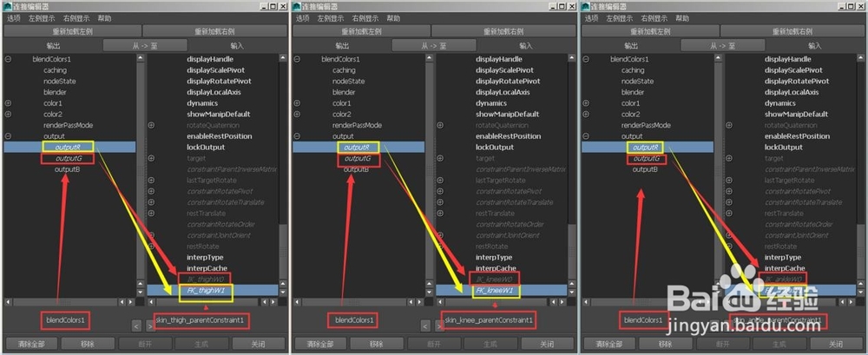Click 清除全部 in thigh constraint window
This screenshot has height=355, width=868.
[31, 344]
